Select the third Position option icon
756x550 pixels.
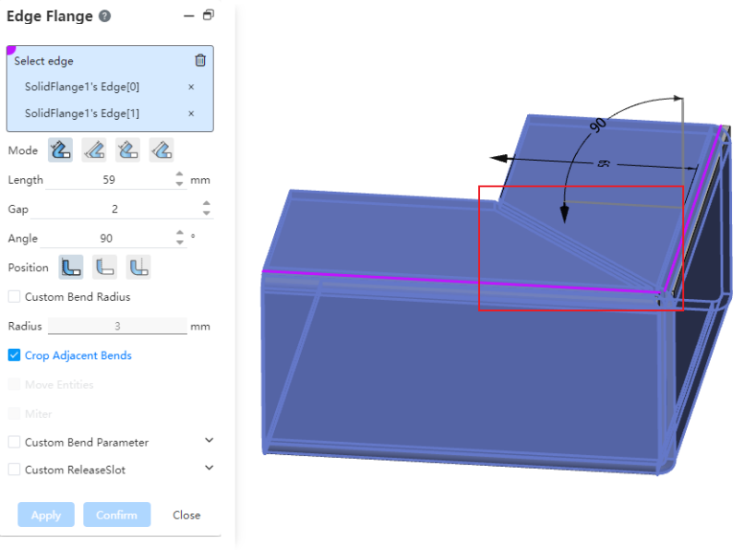[x=138, y=268]
